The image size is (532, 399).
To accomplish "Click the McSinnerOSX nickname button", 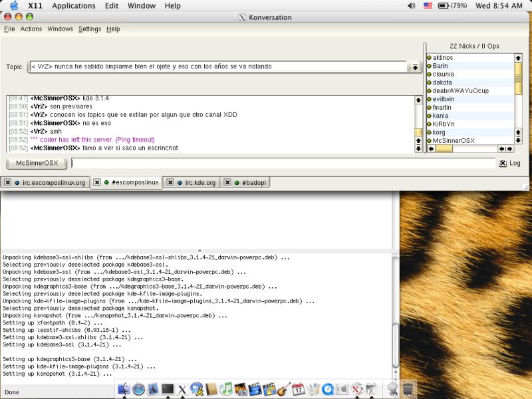I will pos(37,163).
